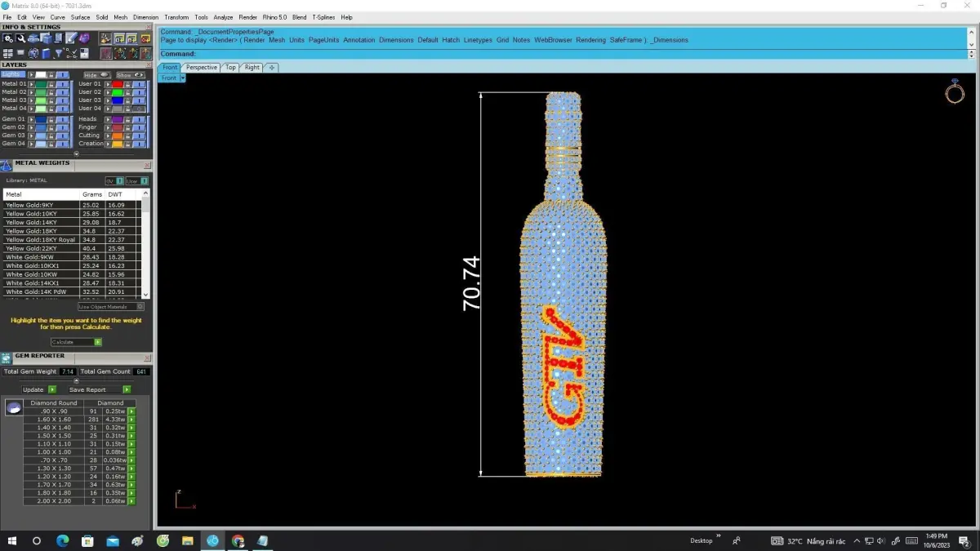The height and width of the screenshot is (551, 980).
Task: Expand the Cutting layer arrow
Action: [x=108, y=136]
